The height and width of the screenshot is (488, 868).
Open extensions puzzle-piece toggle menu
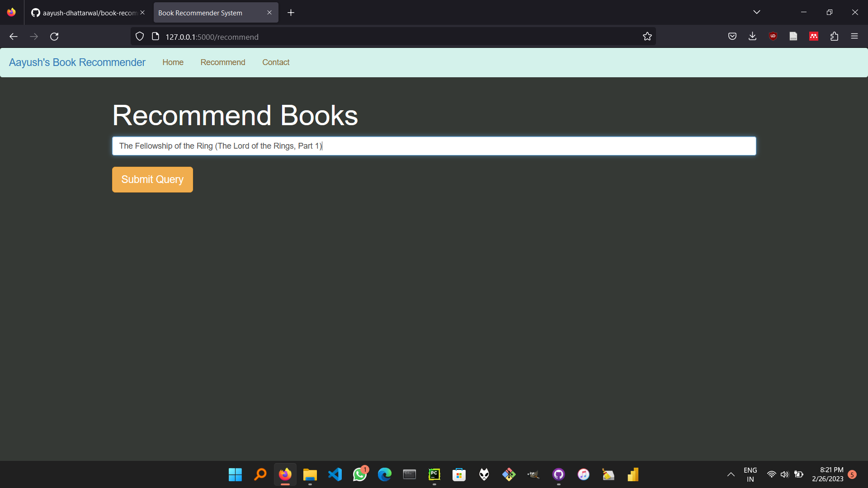click(x=835, y=36)
